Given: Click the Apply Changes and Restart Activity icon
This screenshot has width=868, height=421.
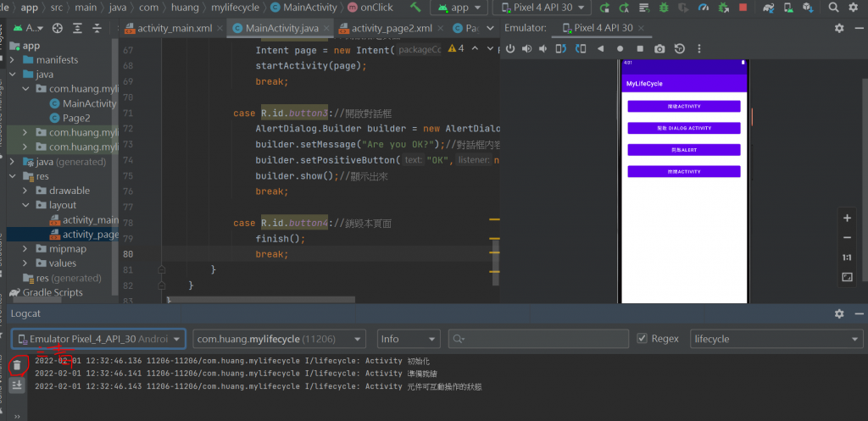Looking at the screenshot, I should [x=604, y=8].
